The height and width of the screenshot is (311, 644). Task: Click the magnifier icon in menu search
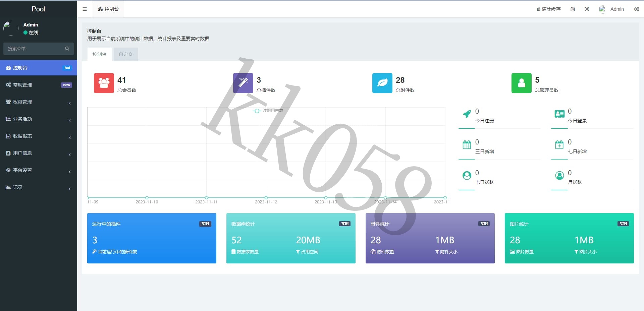(x=67, y=49)
